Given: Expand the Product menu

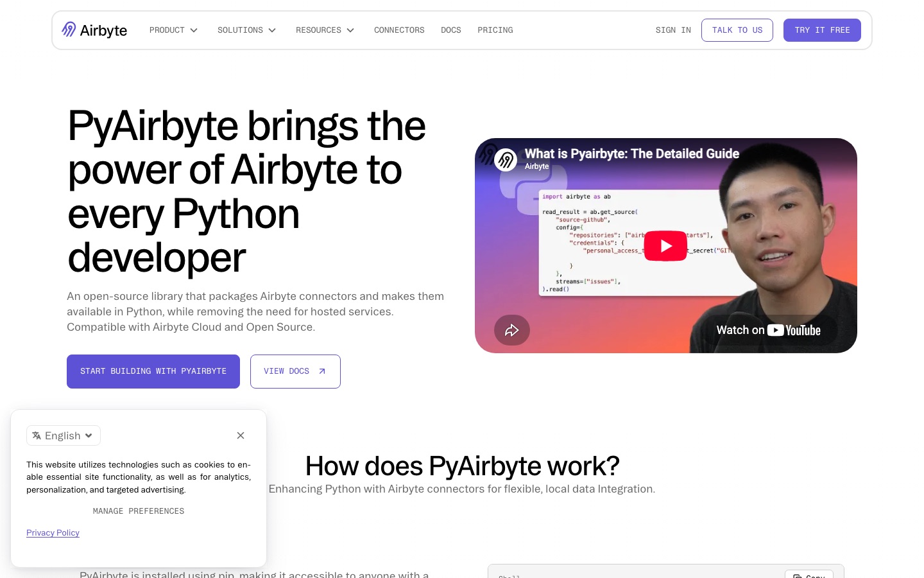Looking at the screenshot, I should coord(174,30).
